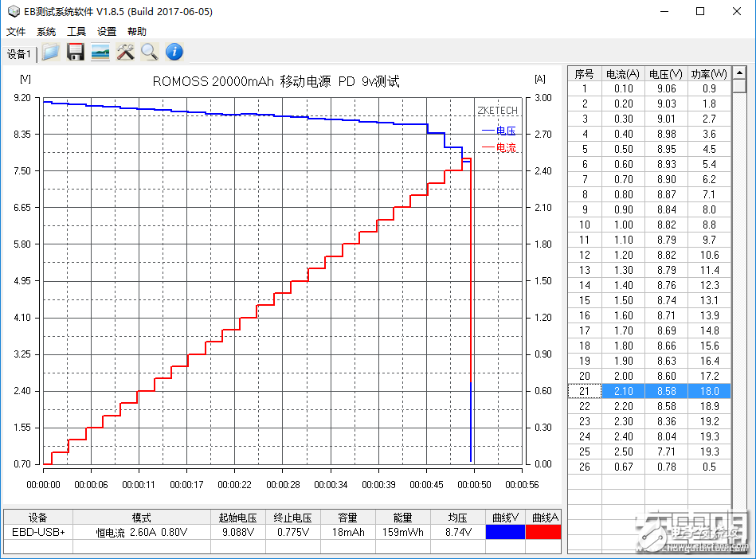Image resolution: width=756 pixels, height=559 pixels.
Task: Switch to the 设备1 tab
Action: coord(18,53)
